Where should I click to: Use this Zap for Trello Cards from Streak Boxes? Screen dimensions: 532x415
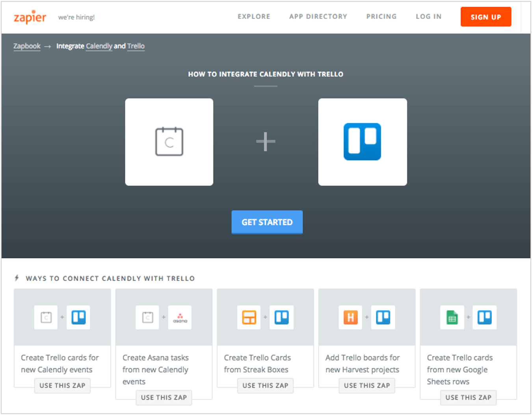click(265, 385)
